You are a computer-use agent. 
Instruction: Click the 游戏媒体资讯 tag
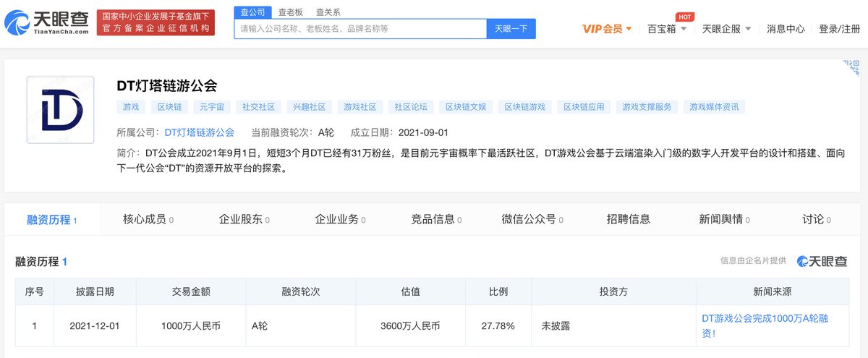[715, 107]
